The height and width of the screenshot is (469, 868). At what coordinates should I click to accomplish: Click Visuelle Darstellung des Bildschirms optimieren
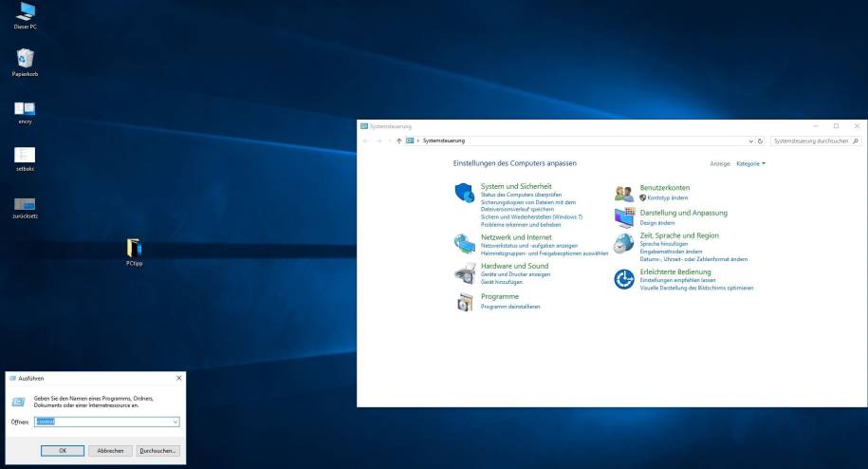696,289
